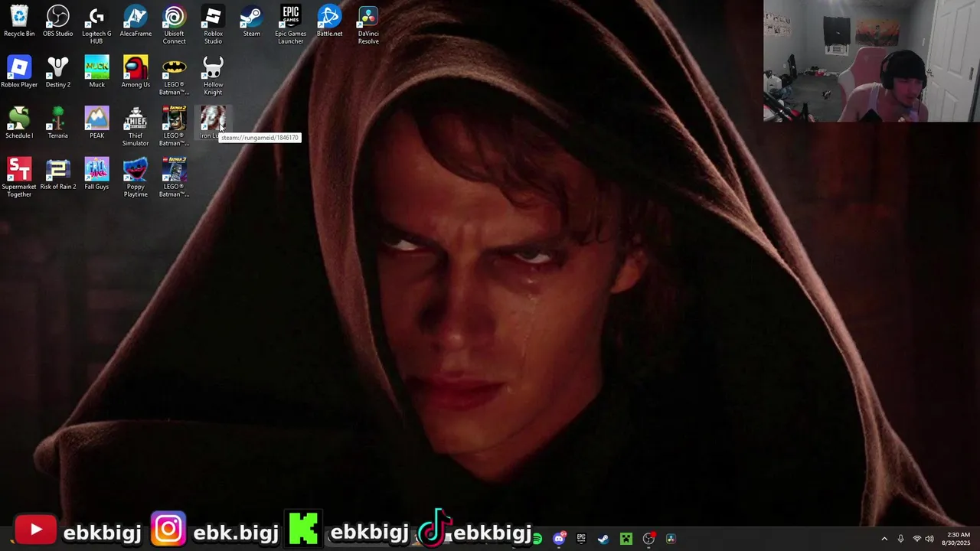Select the Fall Guys desktop shortcut
This screenshot has height=551, width=980.
coord(96,174)
